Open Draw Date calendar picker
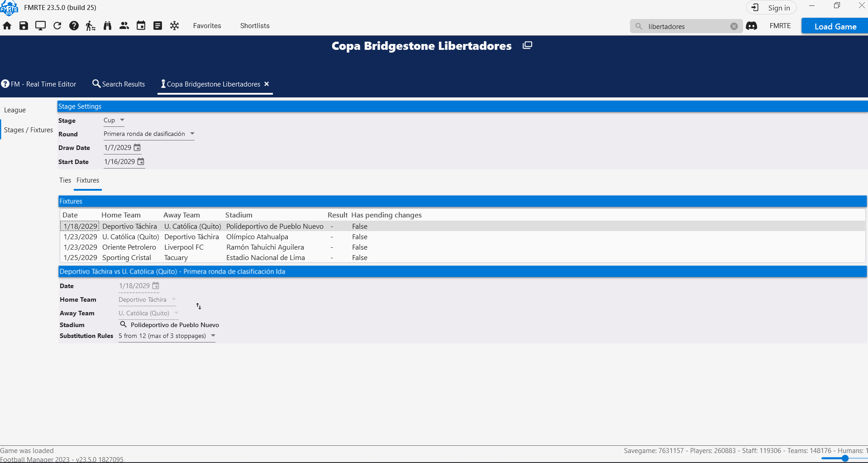 tap(137, 148)
